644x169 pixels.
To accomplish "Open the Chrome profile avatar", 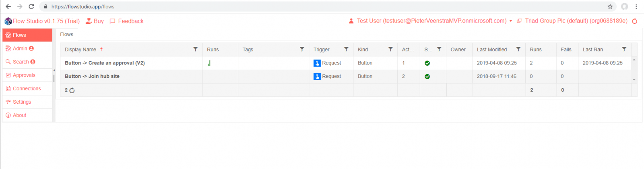I will tap(624, 6).
